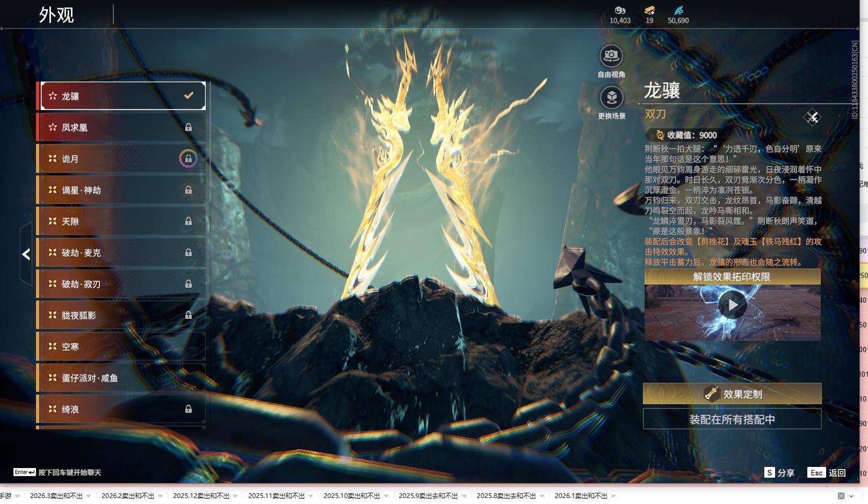
Task: Click the 装配在所有搭配中 button
Action: (732, 419)
